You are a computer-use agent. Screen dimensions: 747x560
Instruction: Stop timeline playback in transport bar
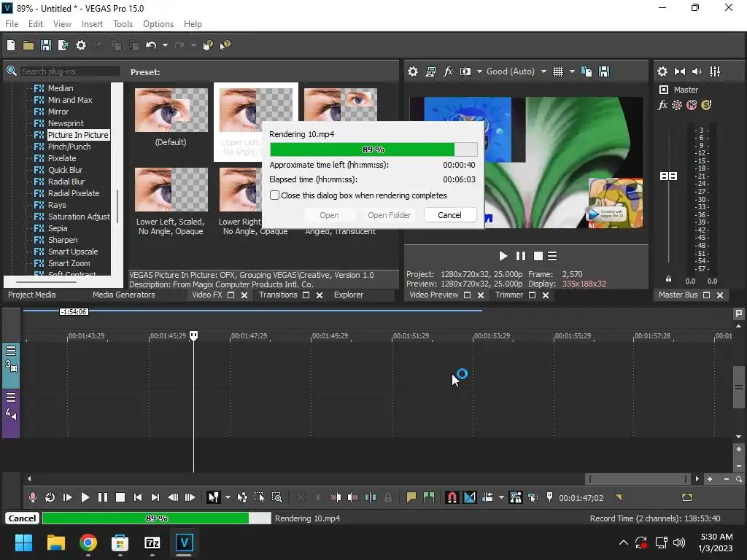tap(120, 497)
